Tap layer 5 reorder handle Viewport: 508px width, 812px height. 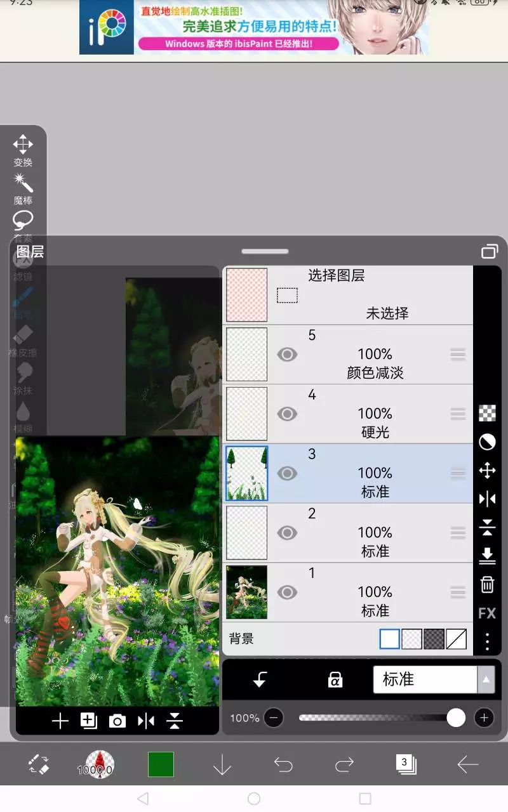[x=458, y=355]
